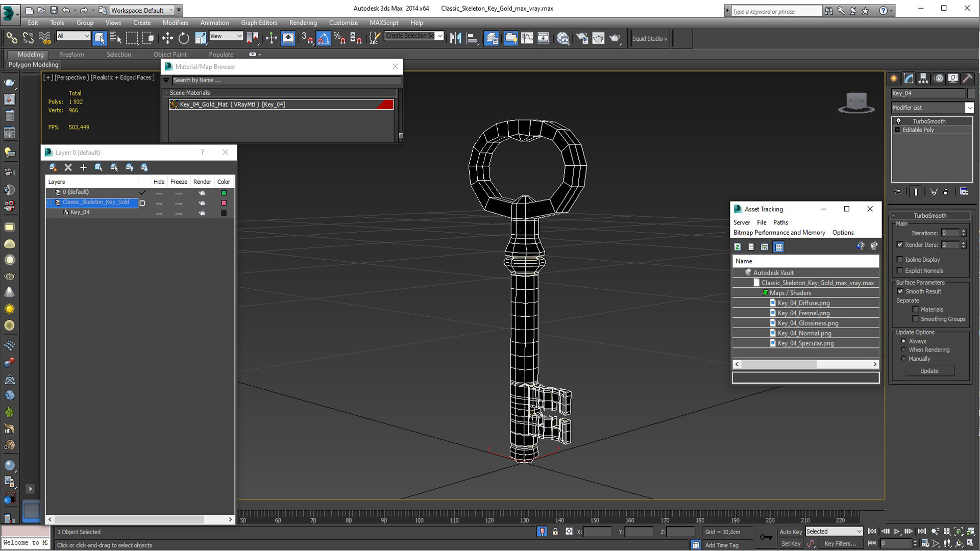980x551 pixels.
Task: Select the Rotate transform tool
Action: tap(184, 38)
